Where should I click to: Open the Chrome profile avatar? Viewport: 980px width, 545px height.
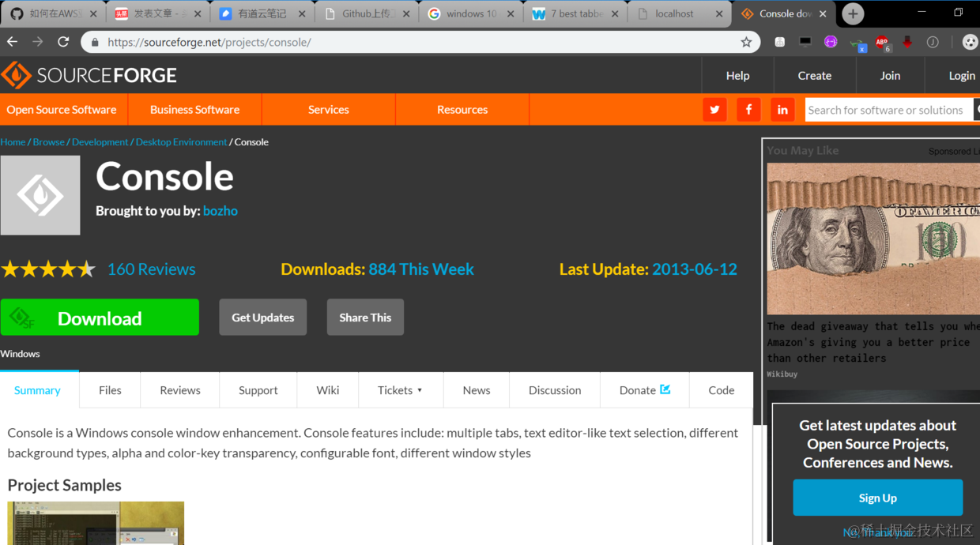point(970,42)
